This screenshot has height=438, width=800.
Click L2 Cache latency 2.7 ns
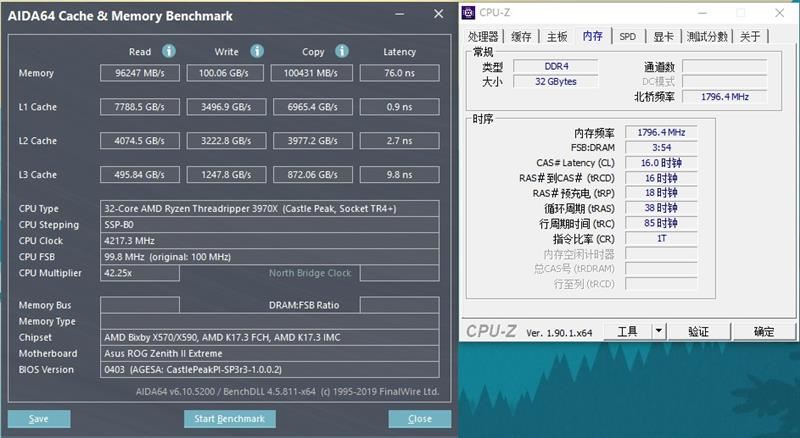399,140
